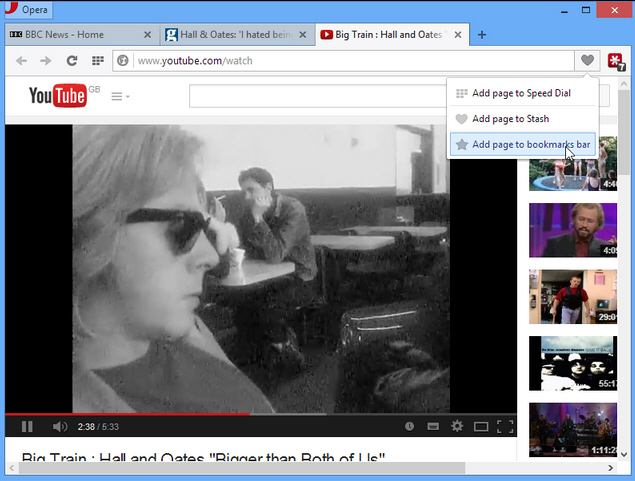Click the heart icon in address bar
This screenshot has width=635, height=481.
(x=587, y=60)
